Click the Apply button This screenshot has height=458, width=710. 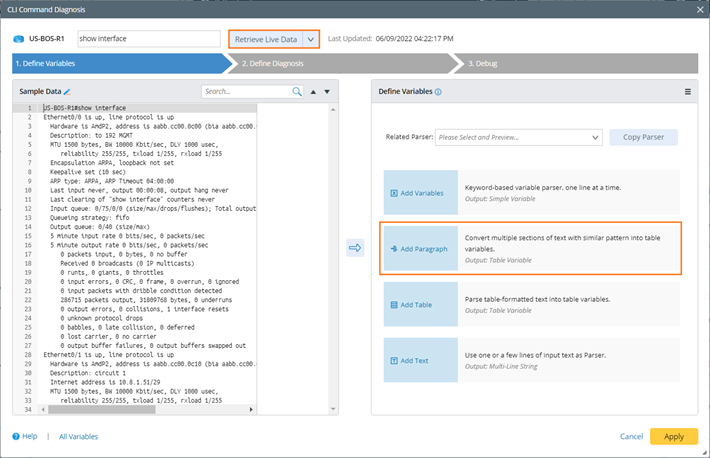[x=674, y=437]
